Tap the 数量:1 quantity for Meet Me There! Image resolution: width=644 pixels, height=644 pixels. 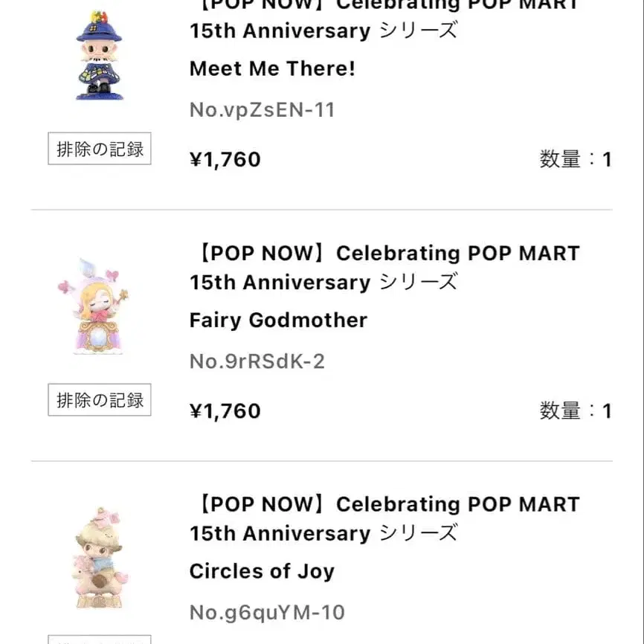pyautogui.click(x=575, y=159)
